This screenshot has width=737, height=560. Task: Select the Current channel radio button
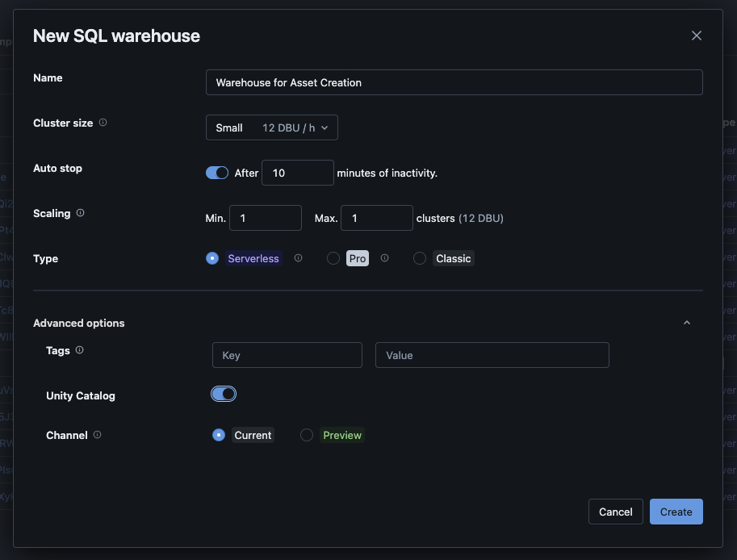pyautogui.click(x=218, y=435)
